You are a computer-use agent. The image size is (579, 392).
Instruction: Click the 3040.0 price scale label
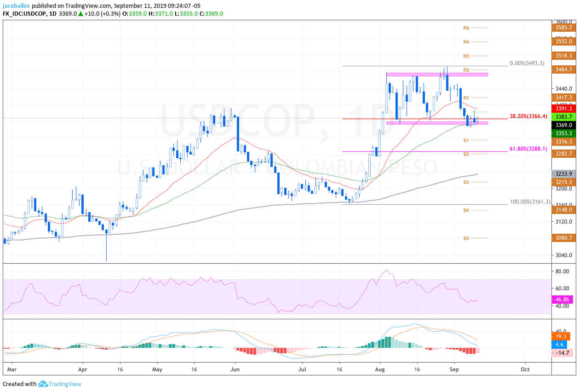(564, 255)
